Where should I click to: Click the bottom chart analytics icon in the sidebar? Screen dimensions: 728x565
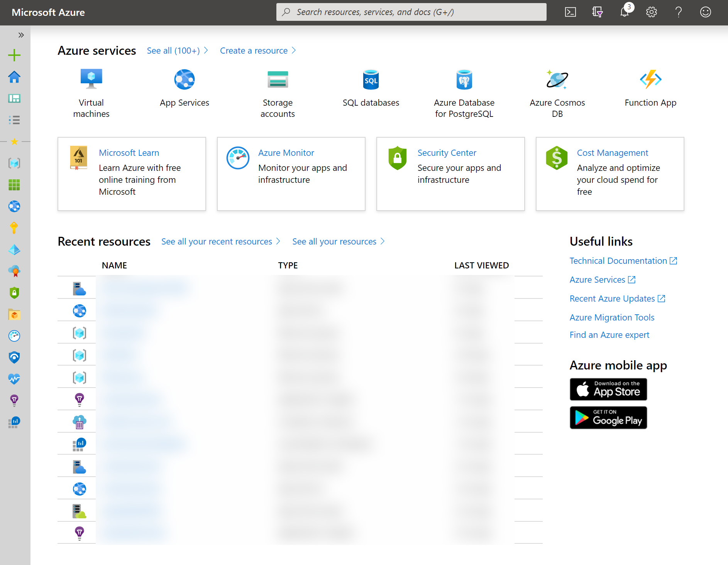click(x=14, y=422)
